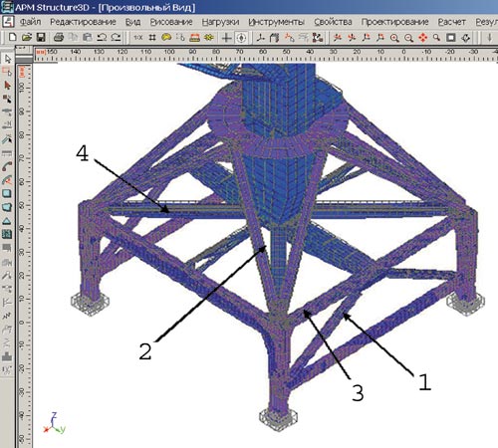Print the model using printer icon
The width and height of the screenshot is (498, 448).
click(59, 37)
